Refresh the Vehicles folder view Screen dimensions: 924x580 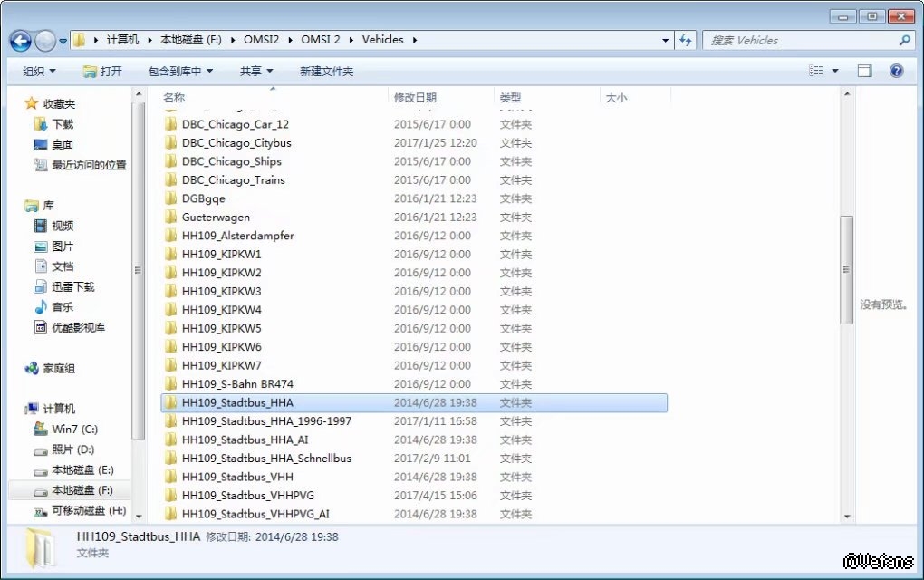click(685, 40)
